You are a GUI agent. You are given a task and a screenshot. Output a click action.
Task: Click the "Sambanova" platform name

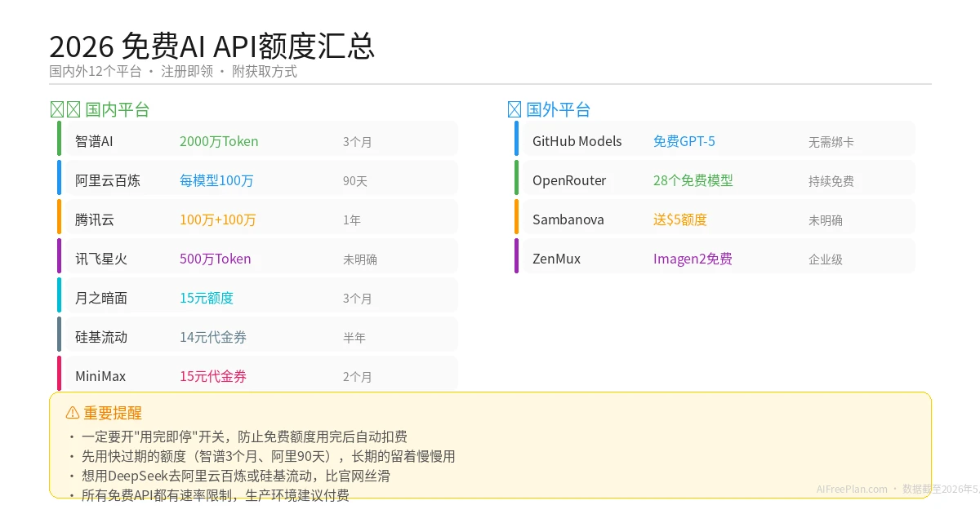568,219
